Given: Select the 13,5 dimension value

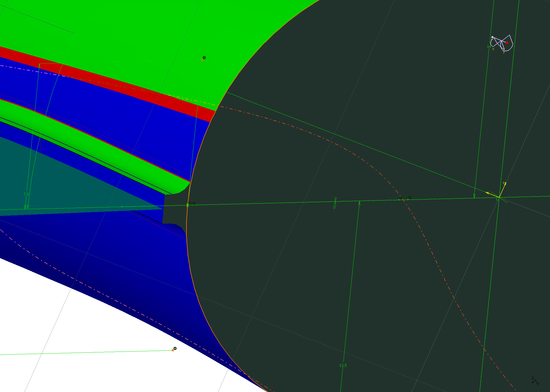Looking at the screenshot, I should 343,365.
